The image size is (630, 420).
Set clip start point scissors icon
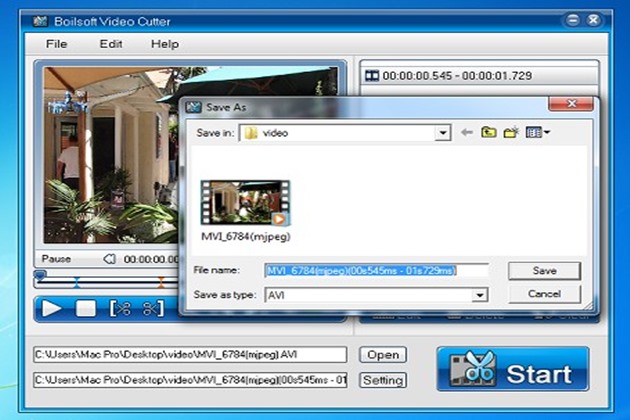tap(121, 309)
